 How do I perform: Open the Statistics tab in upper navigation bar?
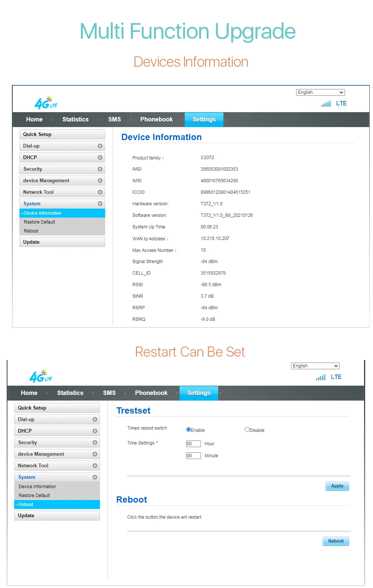click(x=75, y=120)
